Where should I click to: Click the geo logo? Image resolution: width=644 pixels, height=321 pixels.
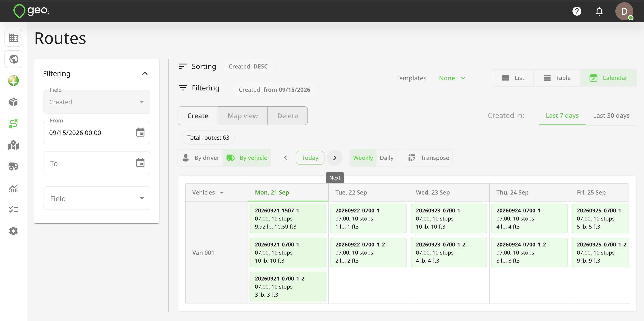pos(32,11)
